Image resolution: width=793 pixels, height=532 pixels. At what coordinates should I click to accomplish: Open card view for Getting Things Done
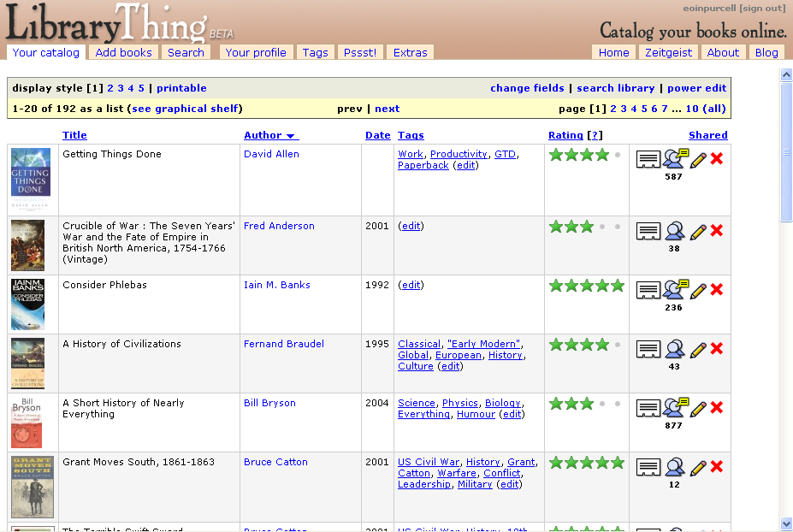pos(648,159)
